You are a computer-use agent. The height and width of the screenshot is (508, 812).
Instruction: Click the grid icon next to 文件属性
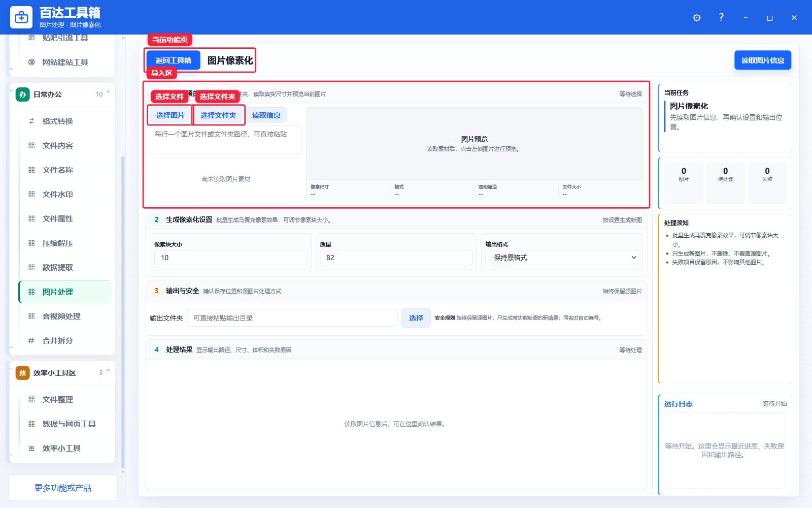[x=31, y=218]
